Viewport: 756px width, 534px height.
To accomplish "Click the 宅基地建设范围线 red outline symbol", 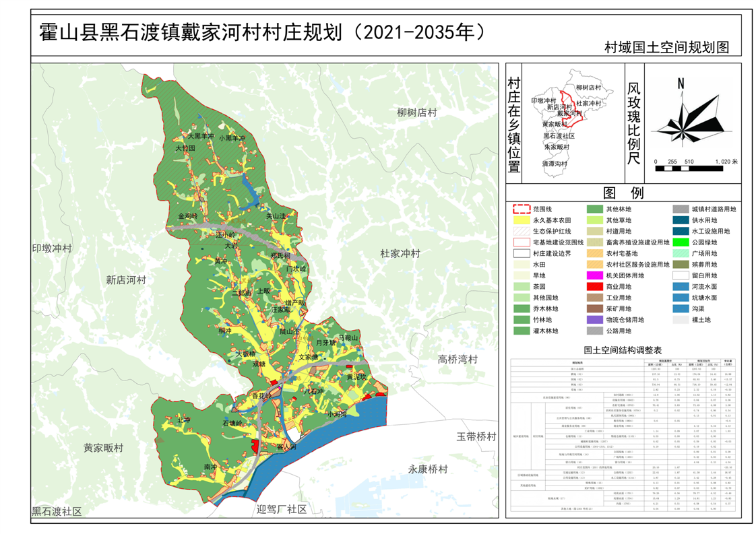I will tap(522, 242).
